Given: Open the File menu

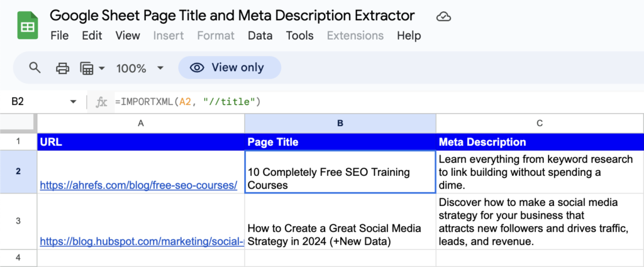Looking at the screenshot, I should (x=60, y=36).
